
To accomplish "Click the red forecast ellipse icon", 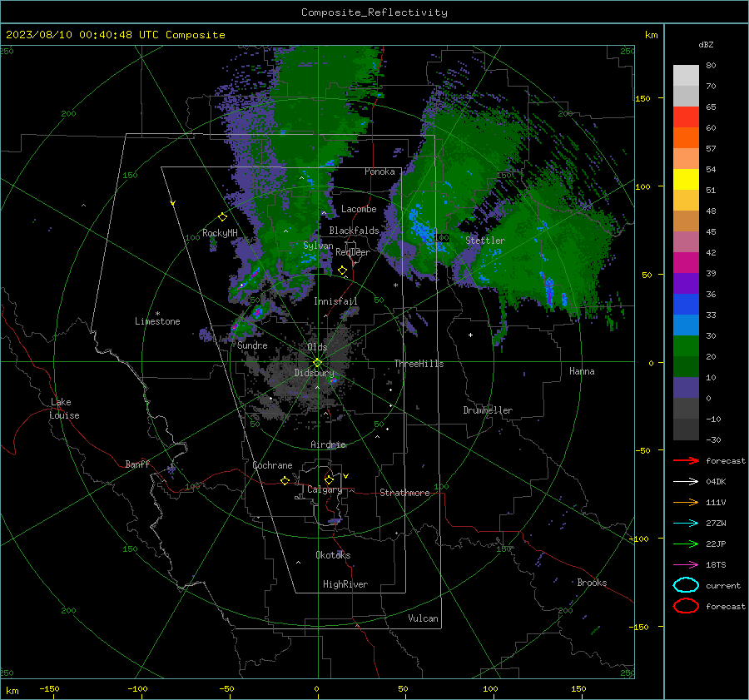I will [x=686, y=606].
